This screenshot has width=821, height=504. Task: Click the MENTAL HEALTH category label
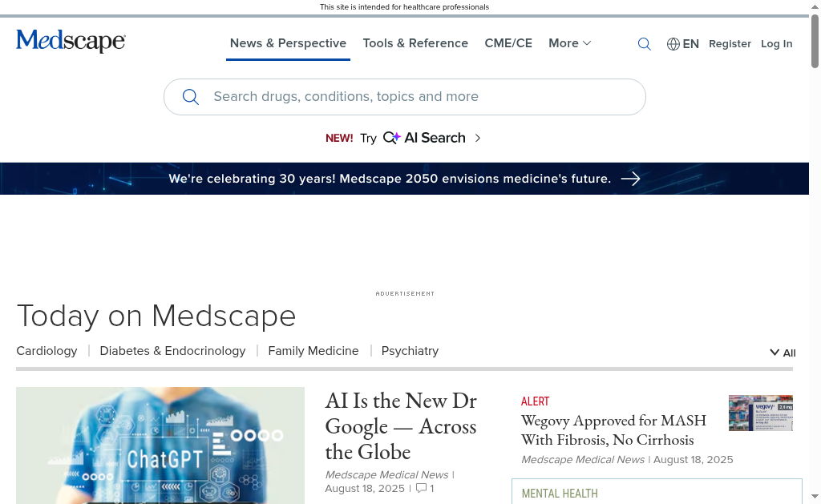560,494
